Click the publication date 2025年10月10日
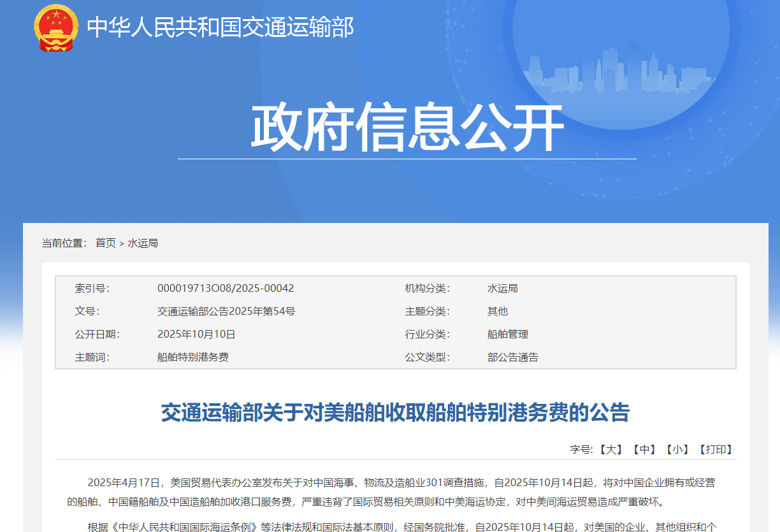This screenshot has width=780, height=532. click(196, 334)
